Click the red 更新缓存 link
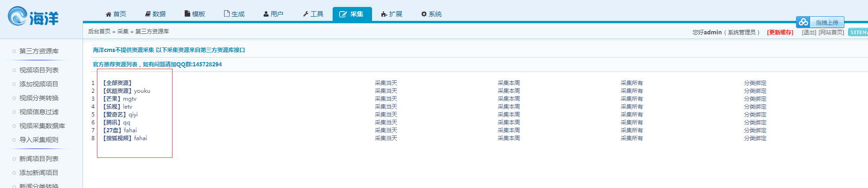This screenshot has width=868, height=188. click(x=780, y=32)
